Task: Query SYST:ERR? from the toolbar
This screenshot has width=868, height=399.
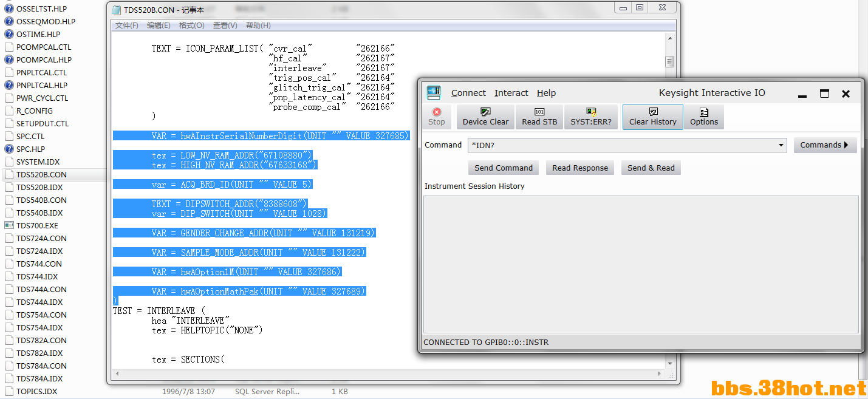Action: point(591,117)
